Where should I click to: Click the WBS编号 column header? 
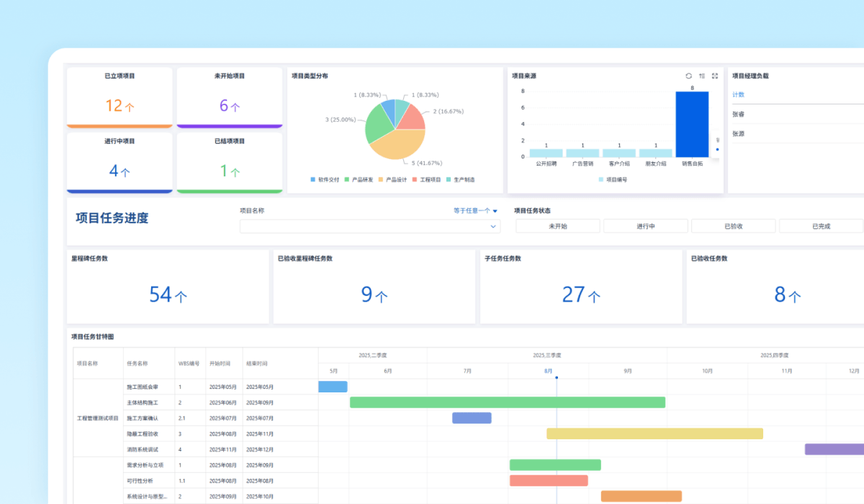point(189,364)
